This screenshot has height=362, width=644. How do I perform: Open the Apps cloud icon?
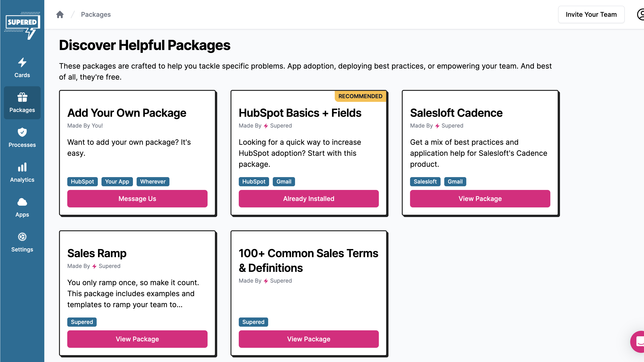point(22,202)
